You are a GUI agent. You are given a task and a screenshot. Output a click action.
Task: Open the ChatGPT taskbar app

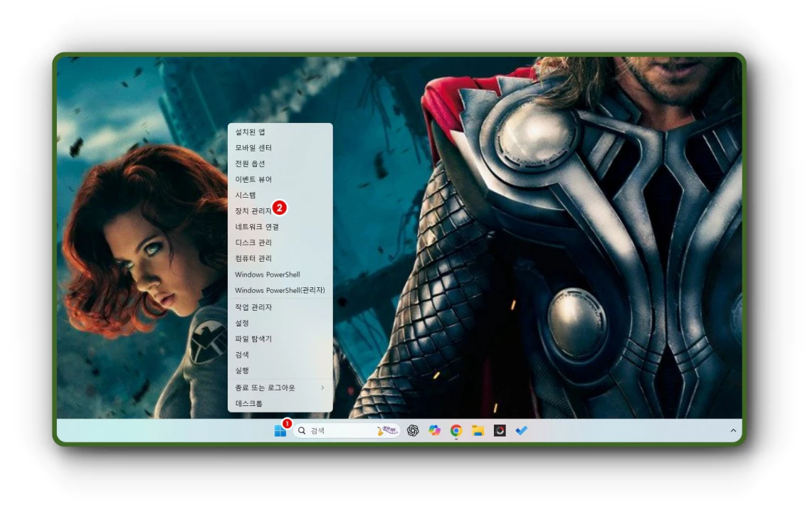pos(413,431)
